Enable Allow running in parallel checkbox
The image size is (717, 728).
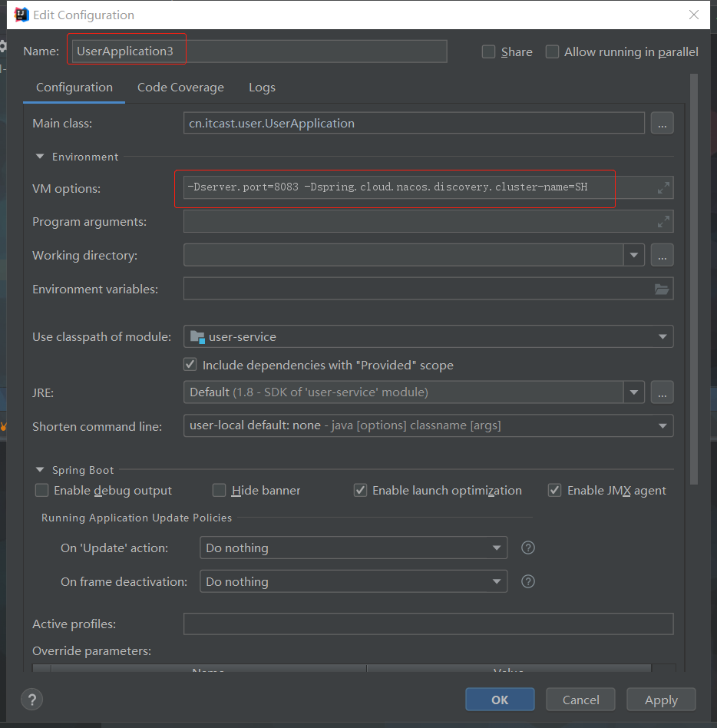point(552,52)
